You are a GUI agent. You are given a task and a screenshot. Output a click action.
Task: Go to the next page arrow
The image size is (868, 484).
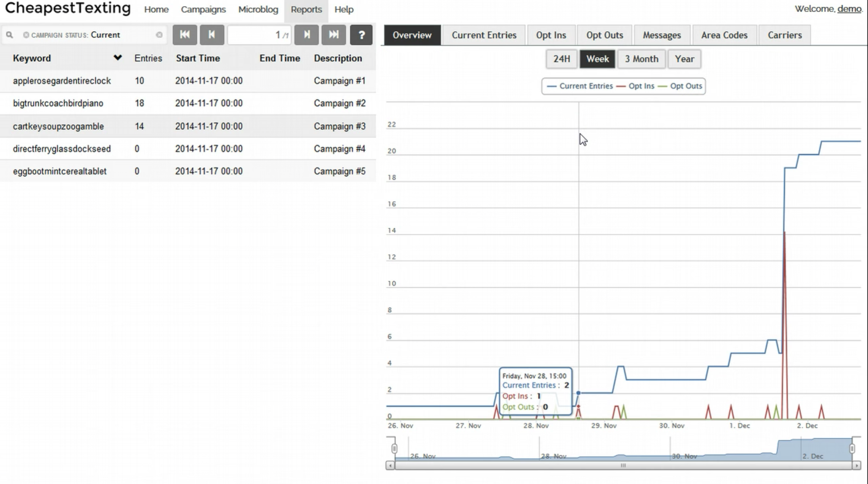click(306, 35)
